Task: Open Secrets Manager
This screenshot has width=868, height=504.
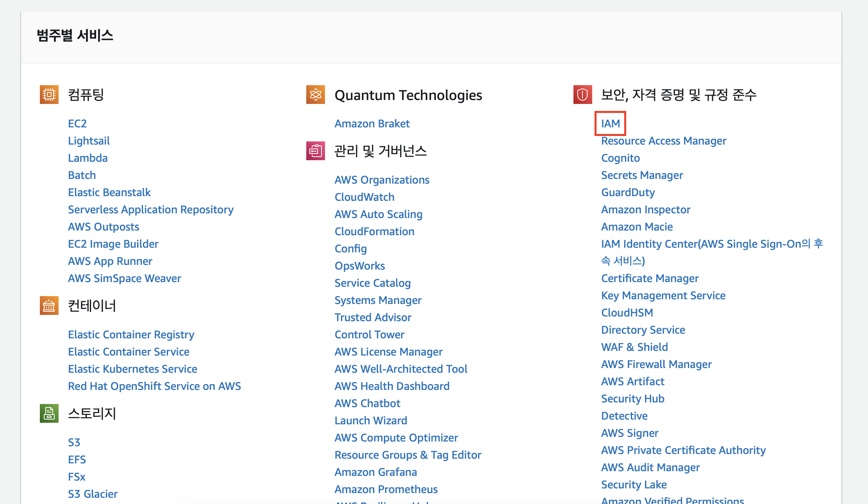Action: (x=642, y=175)
